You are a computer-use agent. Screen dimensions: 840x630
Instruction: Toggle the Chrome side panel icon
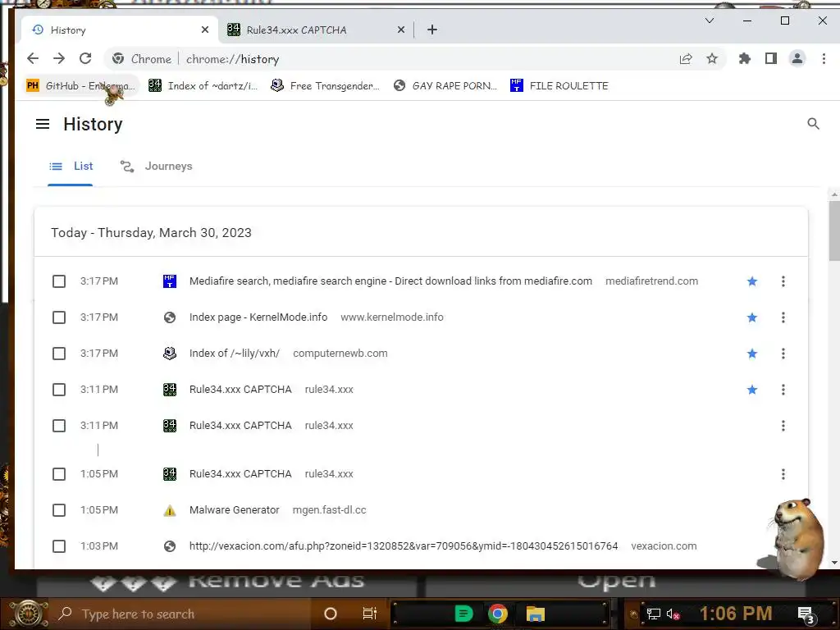click(771, 58)
